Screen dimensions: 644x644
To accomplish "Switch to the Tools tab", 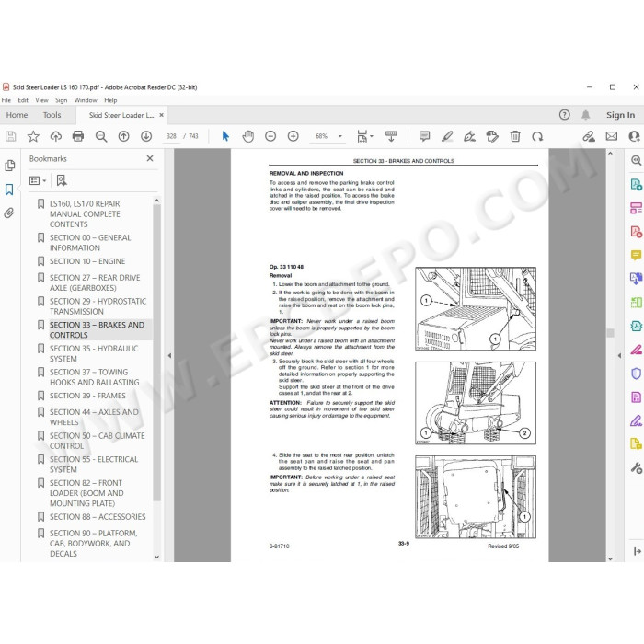I will coord(52,115).
